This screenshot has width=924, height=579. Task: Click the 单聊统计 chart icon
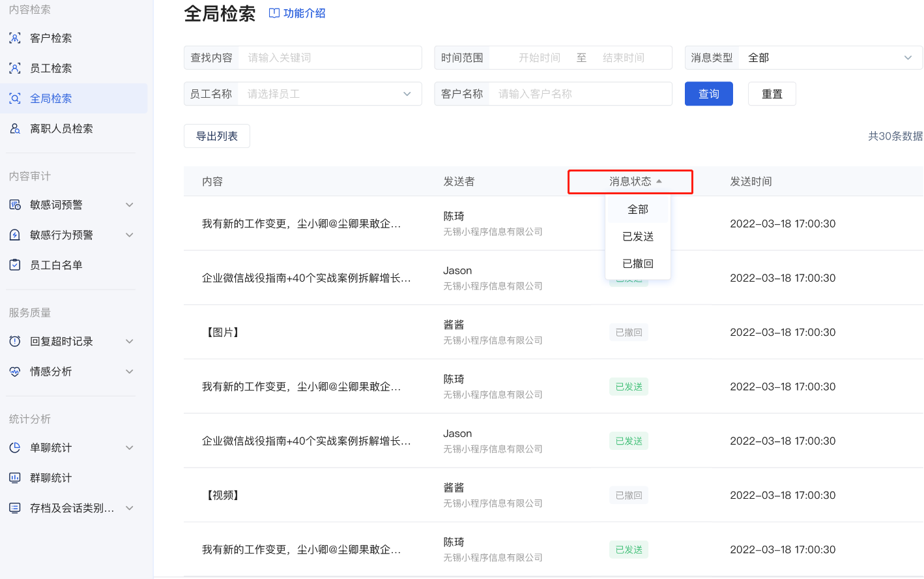click(15, 447)
